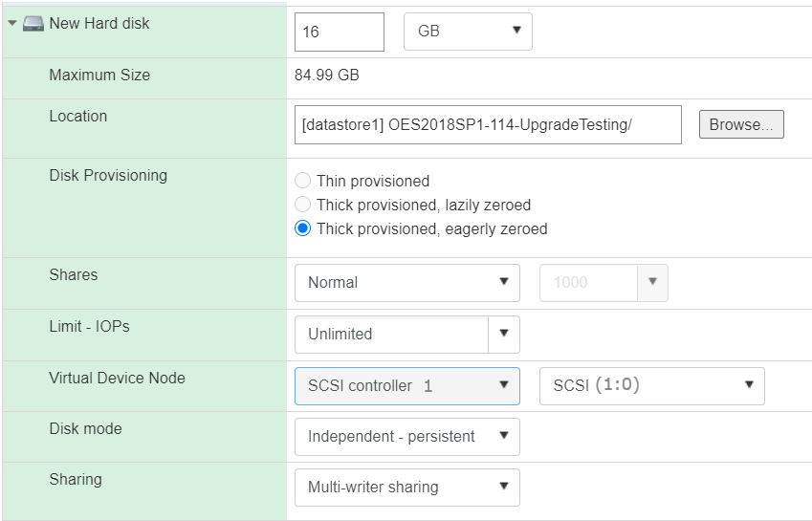Open the Shares Normal dropdown

[406, 282]
